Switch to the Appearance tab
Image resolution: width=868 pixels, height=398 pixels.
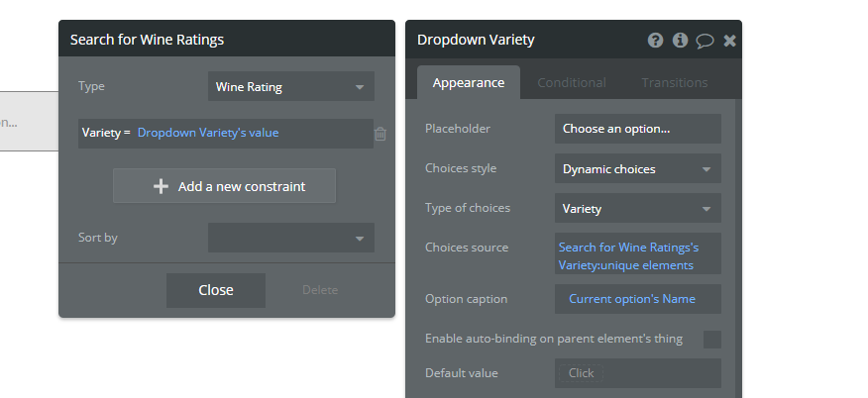[x=469, y=83]
